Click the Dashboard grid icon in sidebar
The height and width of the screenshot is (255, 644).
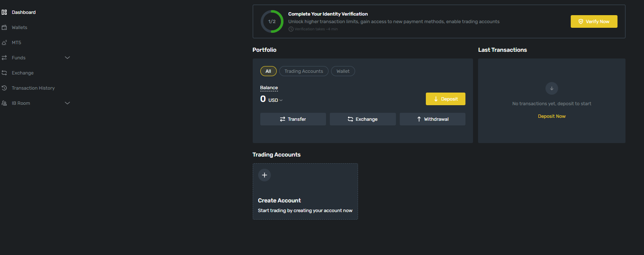tap(4, 12)
